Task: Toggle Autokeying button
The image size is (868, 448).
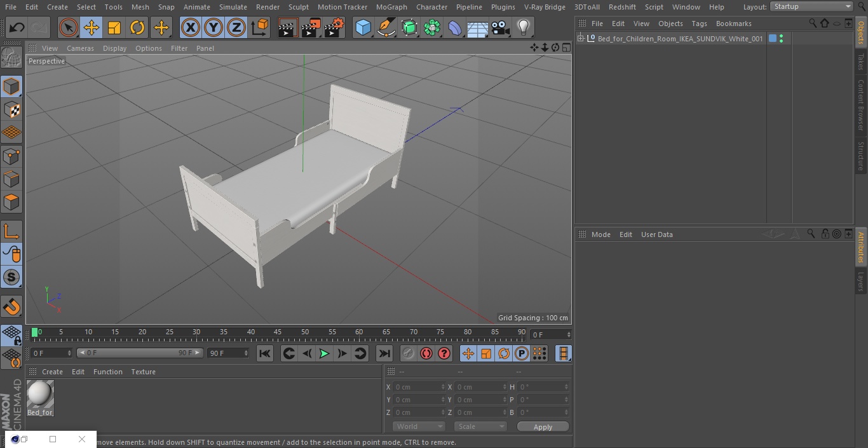Action: click(426, 353)
